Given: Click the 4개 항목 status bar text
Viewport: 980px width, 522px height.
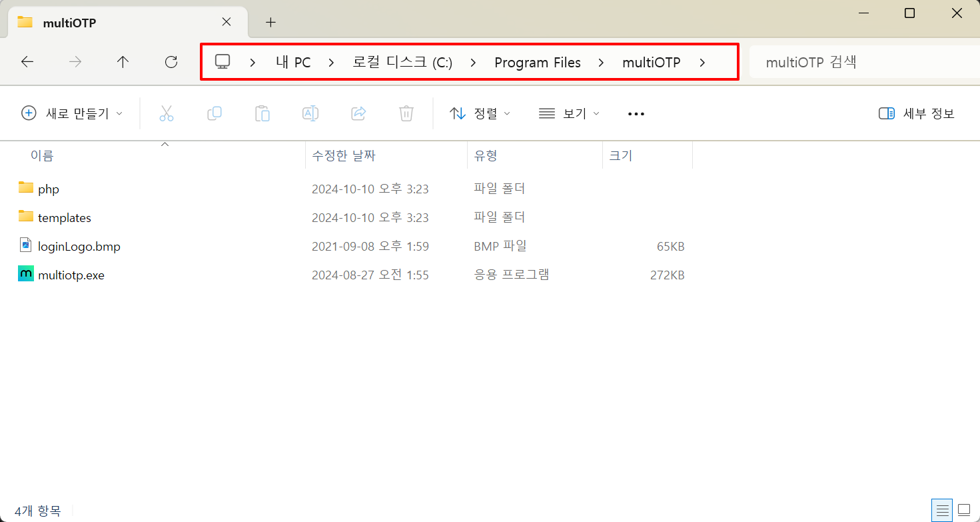Looking at the screenshot, I should [38, 511].
